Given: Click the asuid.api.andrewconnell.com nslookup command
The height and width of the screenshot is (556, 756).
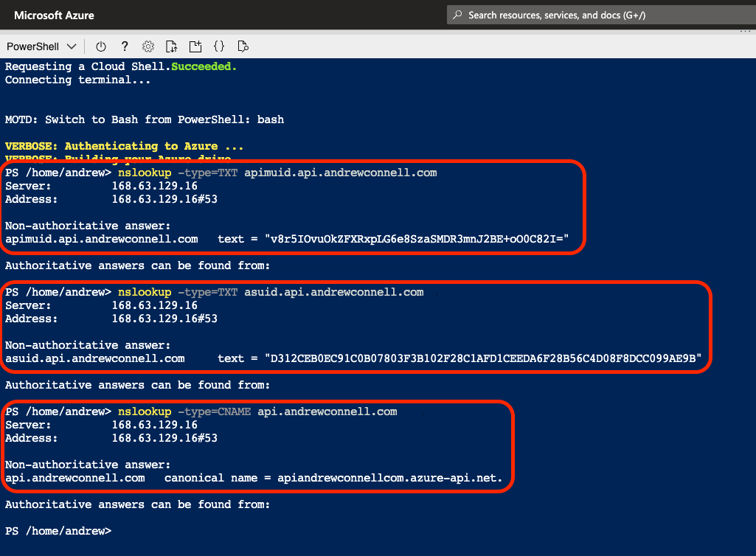Looking at the screenshot, I should [271, 292].
